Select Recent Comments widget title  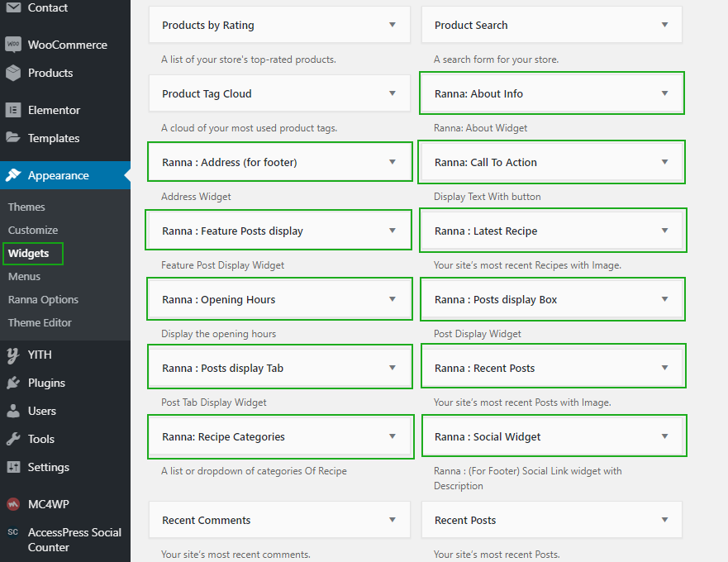[x=206, y=520]
